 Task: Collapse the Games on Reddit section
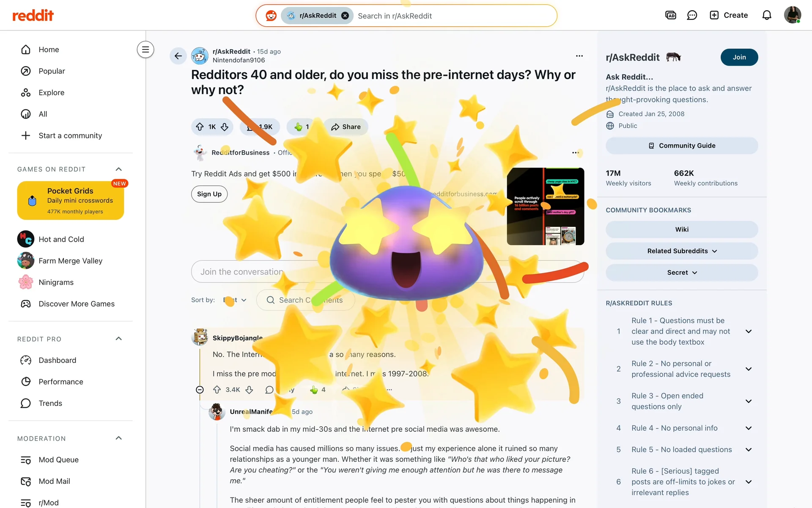[119, 169]
